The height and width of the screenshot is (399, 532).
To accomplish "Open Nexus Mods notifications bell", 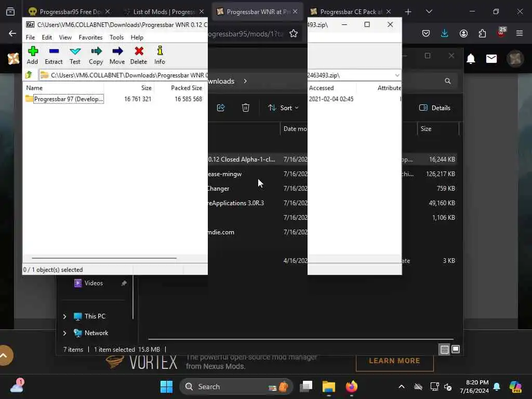I will click(x=471, y=59).
